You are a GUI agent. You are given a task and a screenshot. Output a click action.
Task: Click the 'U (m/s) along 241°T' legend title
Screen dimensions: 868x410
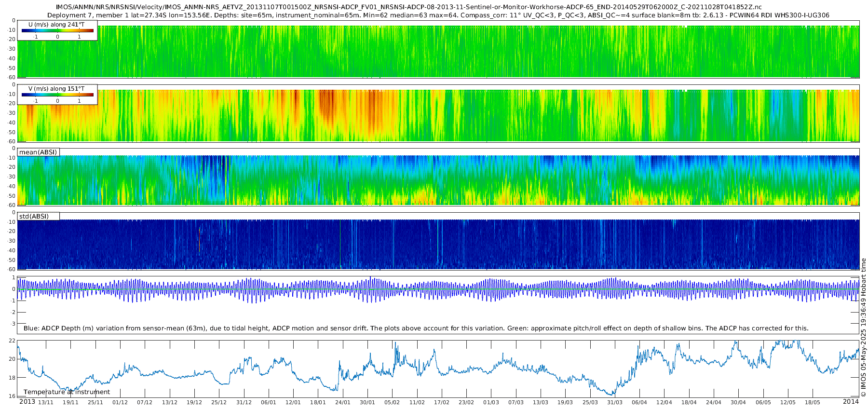tap(56, 24)
